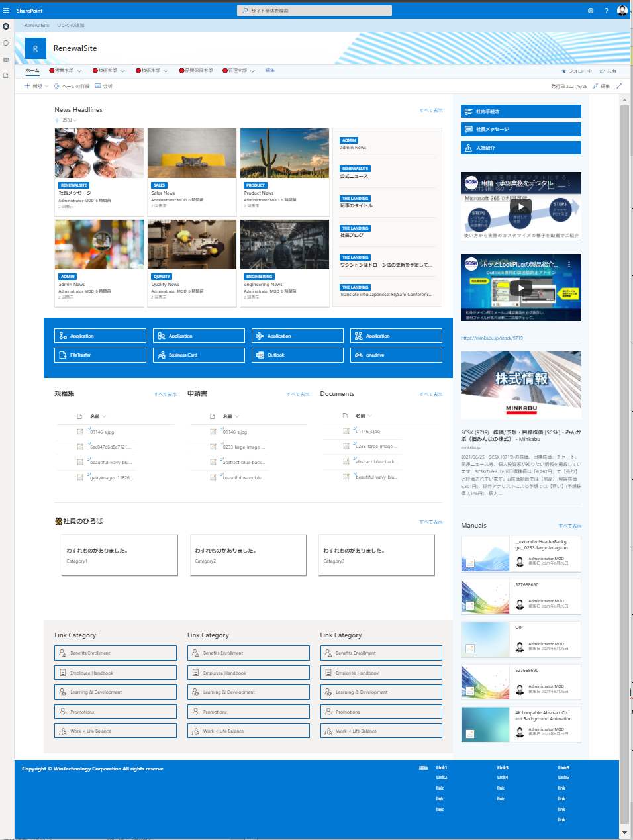633x840 pixels.
Task: Click the expand to full-screen arrows icon
Action: 619,86
